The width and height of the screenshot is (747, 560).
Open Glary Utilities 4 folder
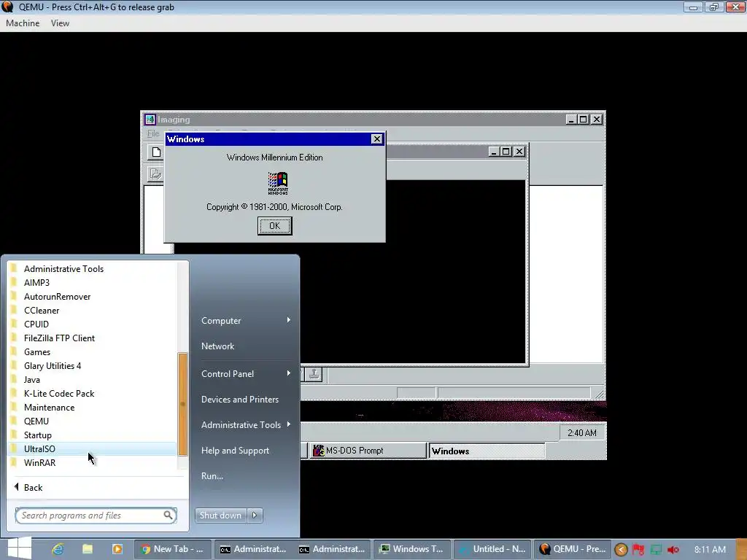[x=93, y=366]
